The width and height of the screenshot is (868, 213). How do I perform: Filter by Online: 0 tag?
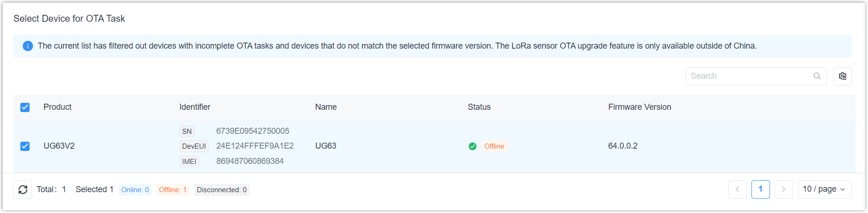click(x=135, y=190)
